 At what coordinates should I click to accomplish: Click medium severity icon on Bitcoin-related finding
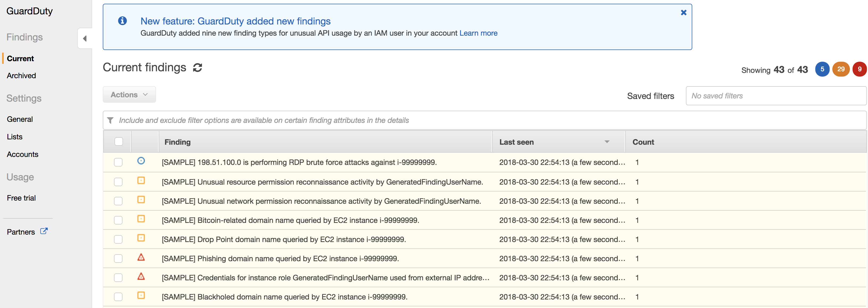point(141,219)
